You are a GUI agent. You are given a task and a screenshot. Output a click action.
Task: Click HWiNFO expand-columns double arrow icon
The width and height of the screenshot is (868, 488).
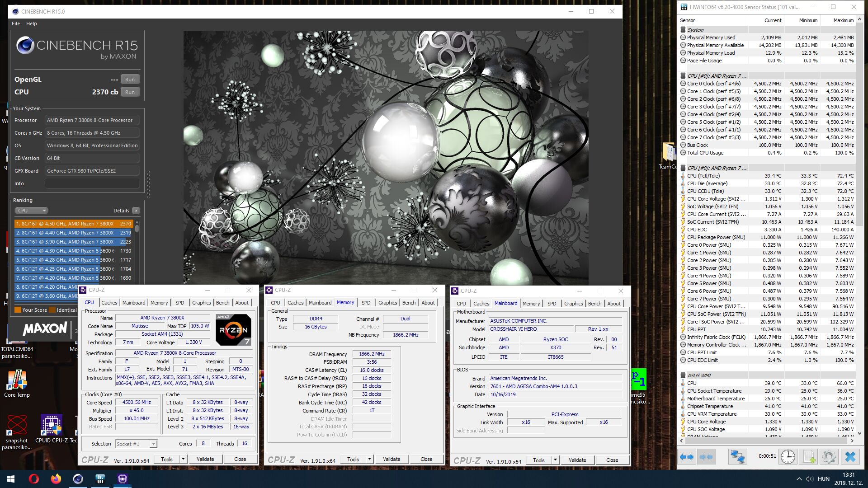(687, 457)
